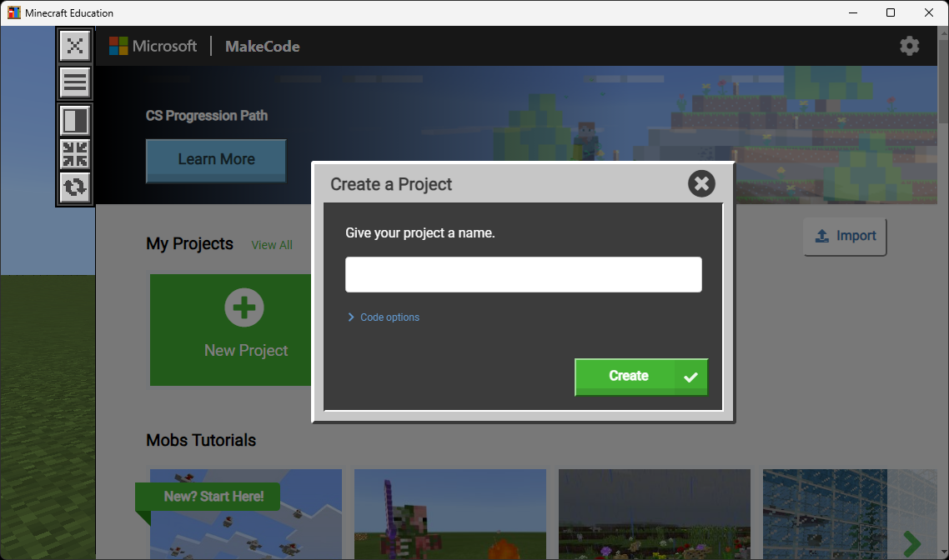
Task: Click the shrink-window arrows icon
Action: click(x=75, y=153)
